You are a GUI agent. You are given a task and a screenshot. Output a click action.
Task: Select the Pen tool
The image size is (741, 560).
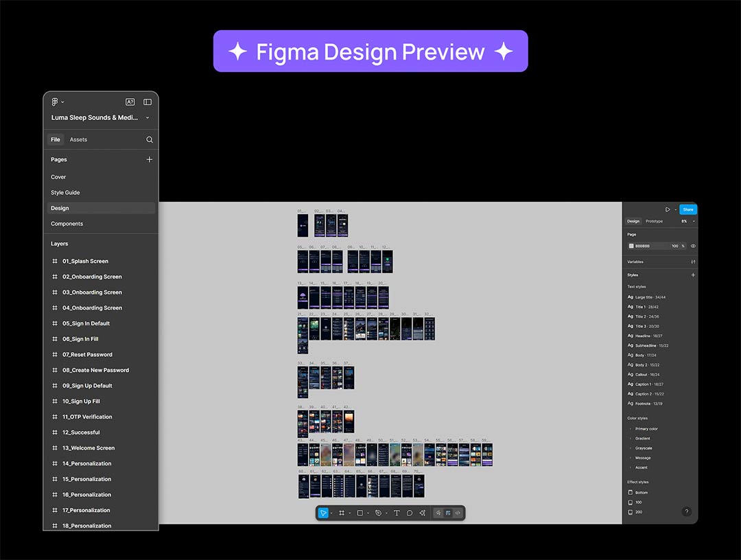378,513
